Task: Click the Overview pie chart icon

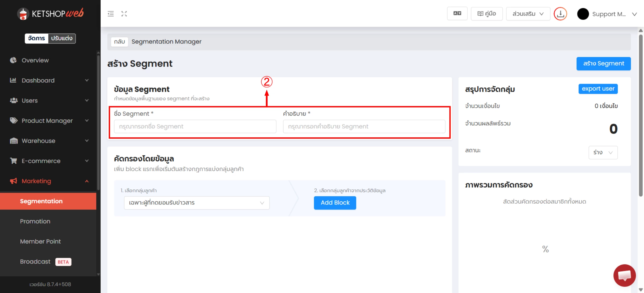Action: pyautogui.click(x=13, y=60)
